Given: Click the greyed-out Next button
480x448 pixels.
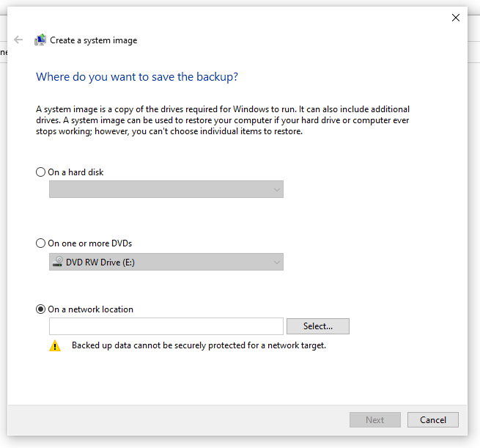Looking at the screenshot, I should [374, 420].
